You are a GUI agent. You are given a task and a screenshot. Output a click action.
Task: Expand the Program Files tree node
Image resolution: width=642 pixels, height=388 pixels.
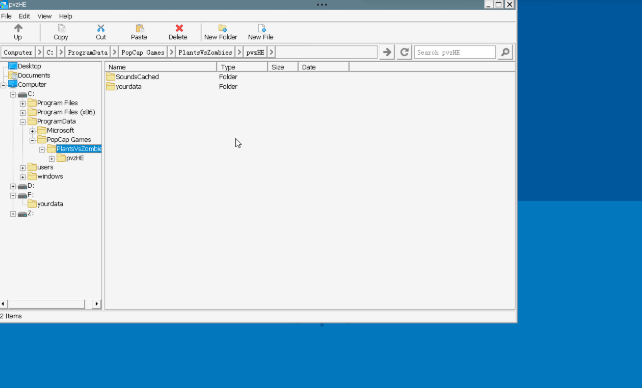click(x=23, y=103)
